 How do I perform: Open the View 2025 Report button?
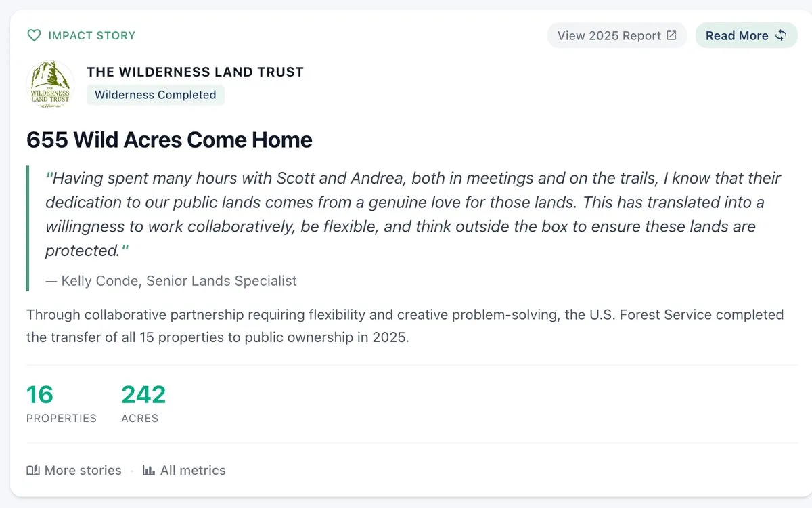click(x=617, y=35)
